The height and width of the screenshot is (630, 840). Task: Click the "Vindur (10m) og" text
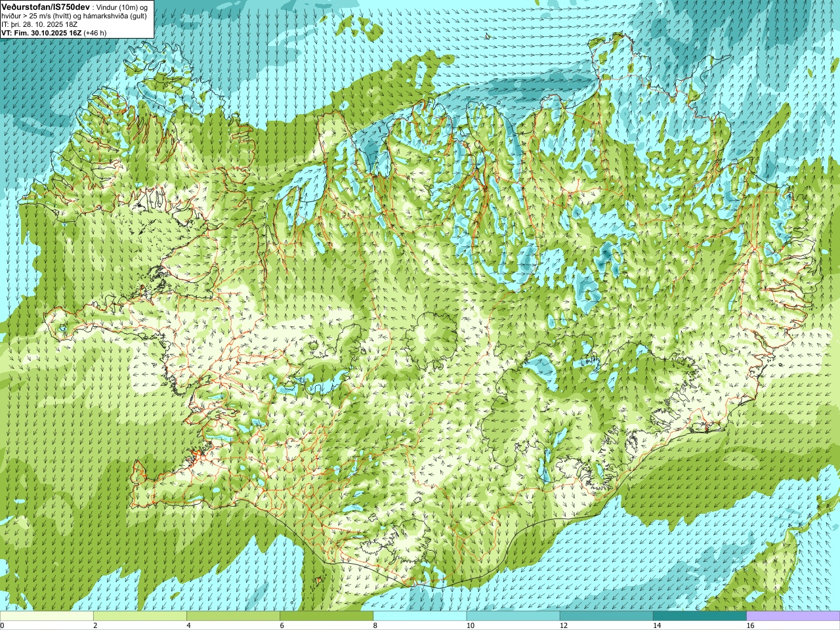(x=123, y=7)
